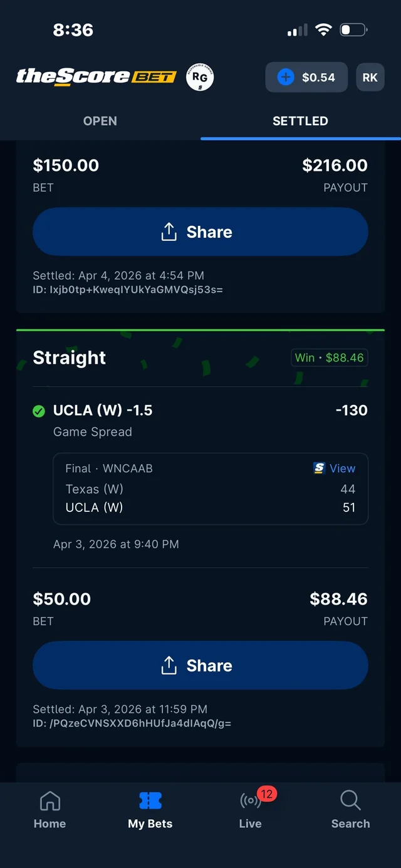This screenshot has width=401, height=868.
Task: Tap the green checkmark on the UCLA bet
Action: click(38, 411)
